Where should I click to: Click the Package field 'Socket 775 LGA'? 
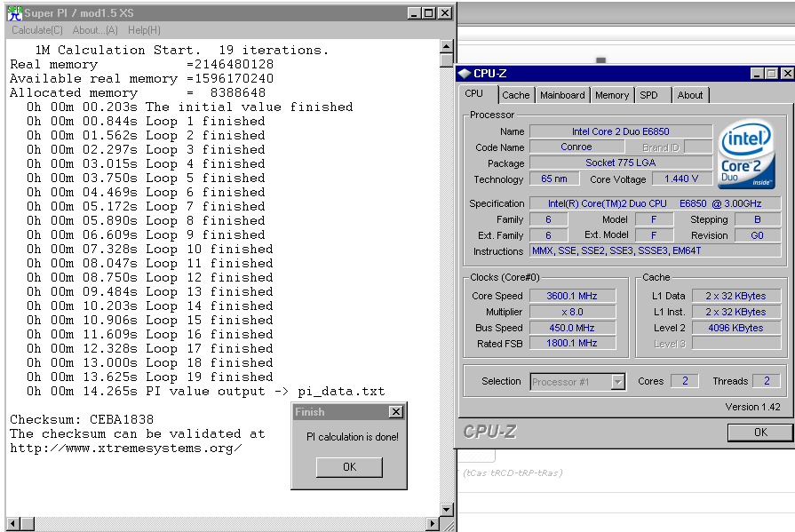pyautogui.click(x=621, y=163)
